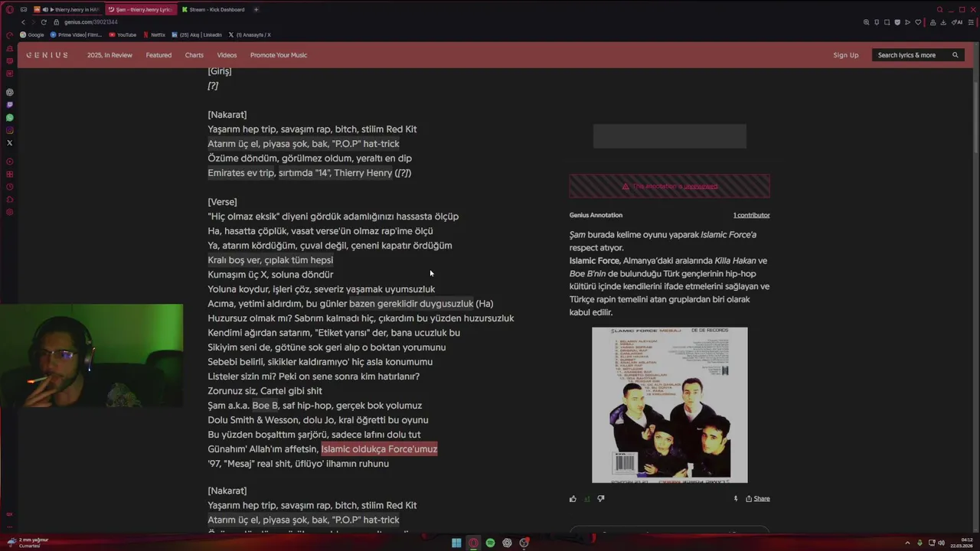Click the webcam overlay video
This screenshot has width=980, height=551.
(92, 355)
